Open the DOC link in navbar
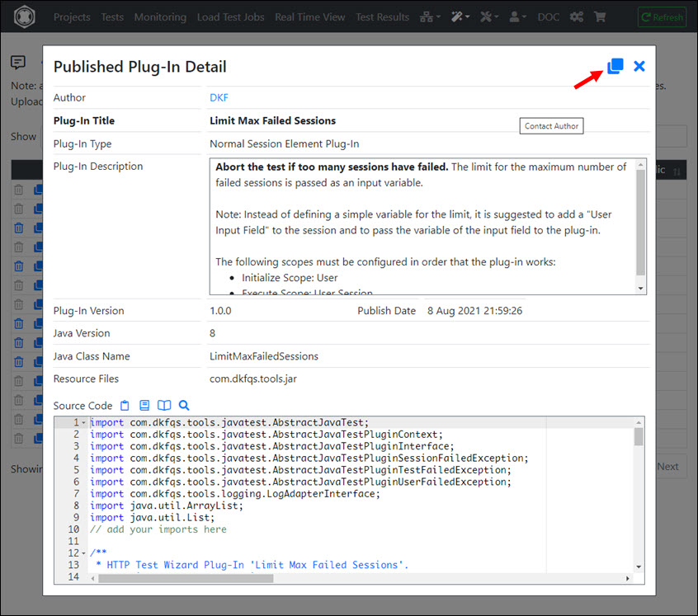Image resolution: width=698 pixels, height=616 pixels. [x=548, y=17]
